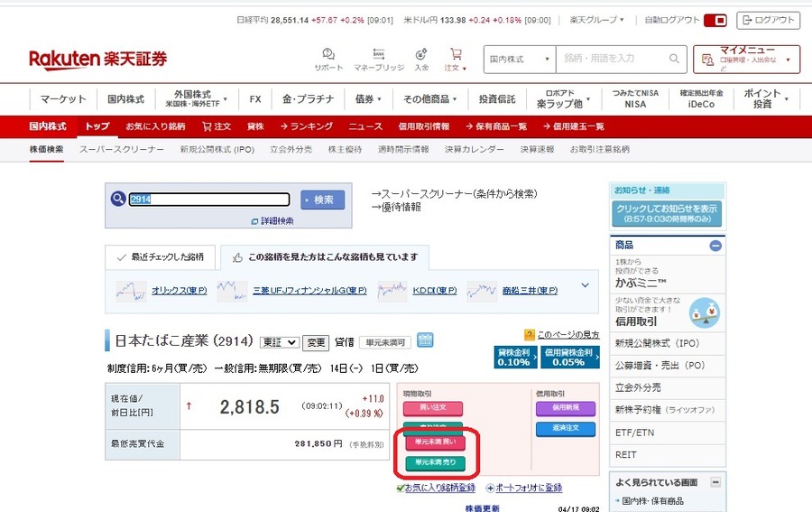Open the KDDI(東P) link
This screenshot has height=512, width=812.
pyautogui.click(x=435, y=291)
